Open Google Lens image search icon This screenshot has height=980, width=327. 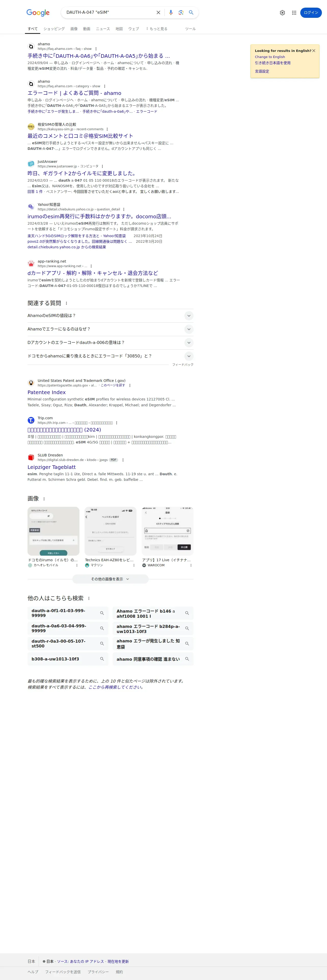point(181,12)
